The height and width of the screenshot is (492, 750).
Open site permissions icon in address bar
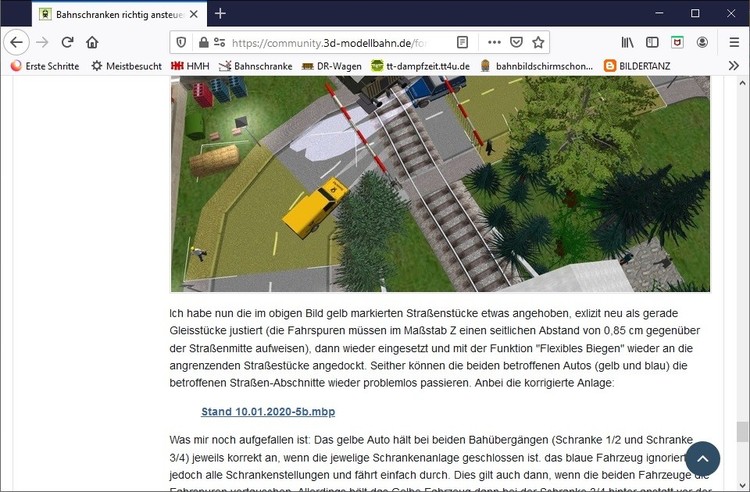tap(220, 43)
